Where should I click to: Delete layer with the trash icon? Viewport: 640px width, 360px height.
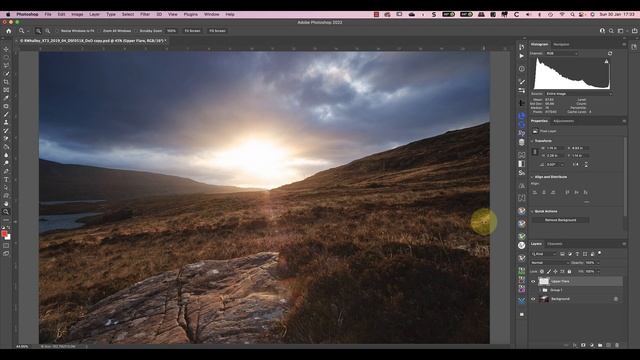(x=617, y=345)
